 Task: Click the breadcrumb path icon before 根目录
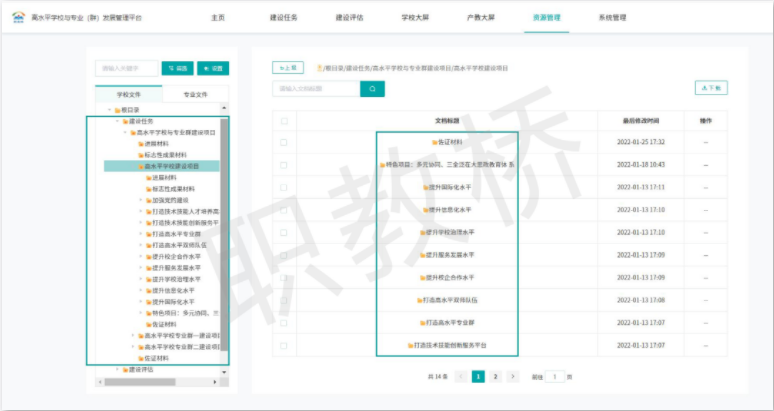click(x=319, y=68)
